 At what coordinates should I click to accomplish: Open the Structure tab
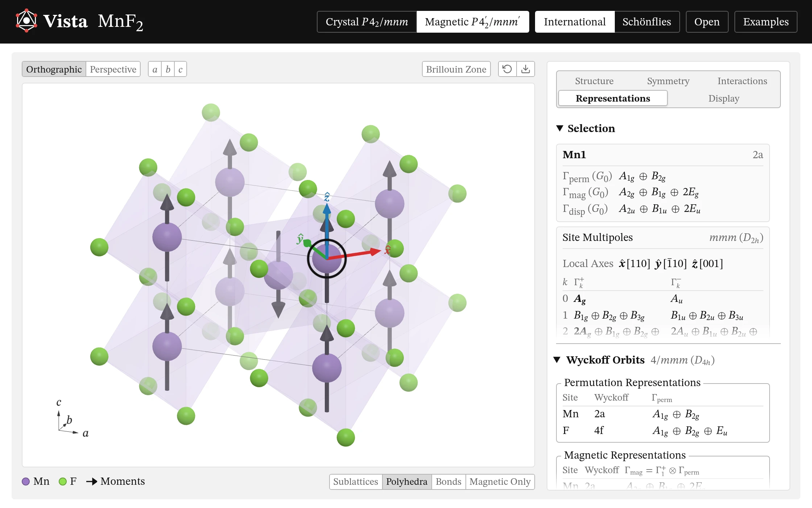[594, 81]
